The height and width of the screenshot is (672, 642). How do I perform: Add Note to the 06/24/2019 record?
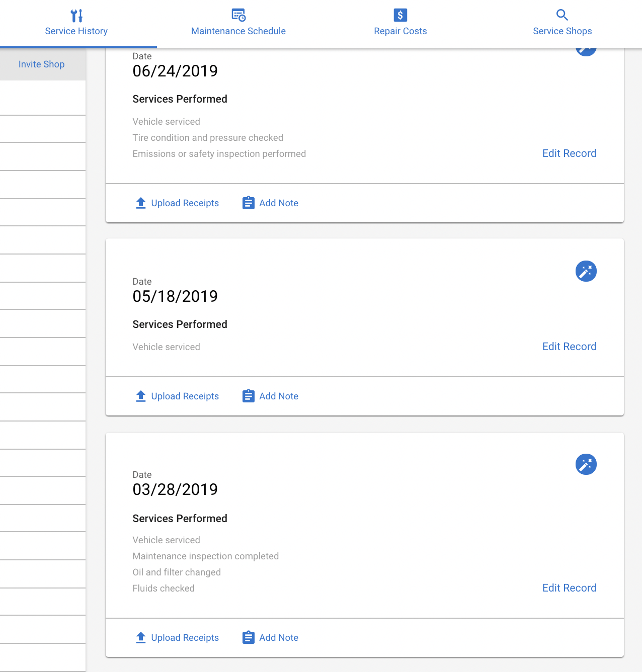pyautogui.click(x=270, y=203)
